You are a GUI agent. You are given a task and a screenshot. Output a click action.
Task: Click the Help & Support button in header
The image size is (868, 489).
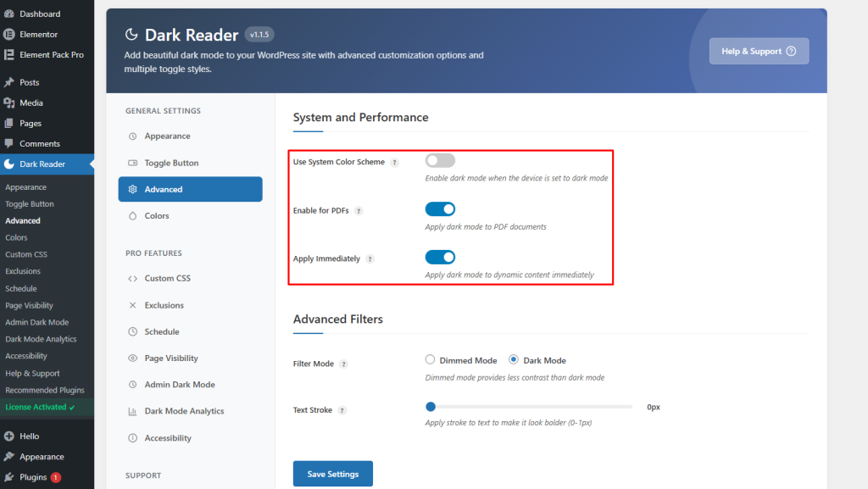click(x=759, y=51)
